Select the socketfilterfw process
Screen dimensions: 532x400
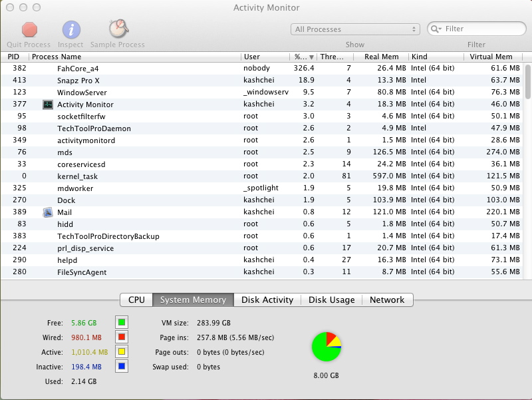click(261, 116)
